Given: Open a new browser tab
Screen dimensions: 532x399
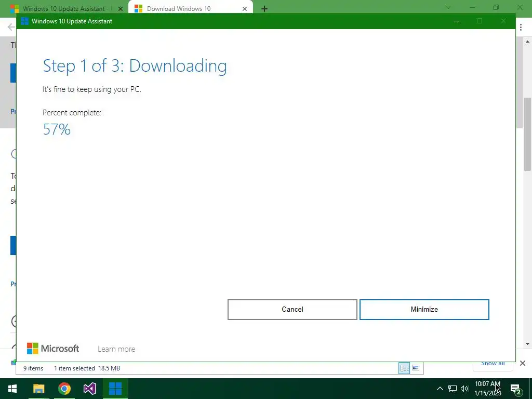Looking at the screenshot, I should (x=264, y=9).
